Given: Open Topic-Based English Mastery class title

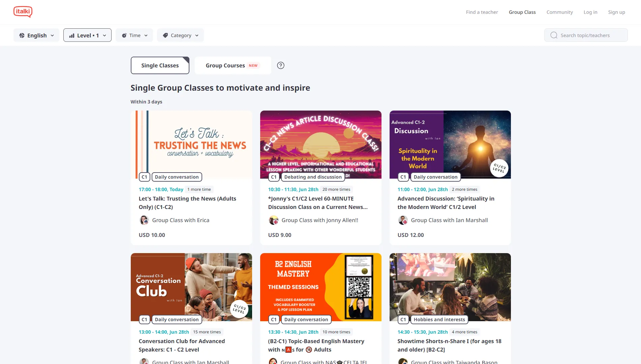Looking at the screenshot, I should tap(316, 345).
